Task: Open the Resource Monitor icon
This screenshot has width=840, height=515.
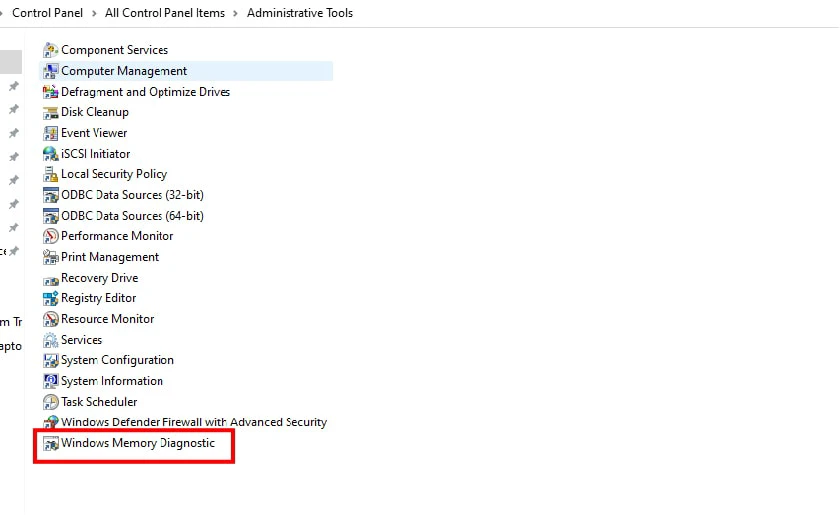Action: tap(50, 319)
